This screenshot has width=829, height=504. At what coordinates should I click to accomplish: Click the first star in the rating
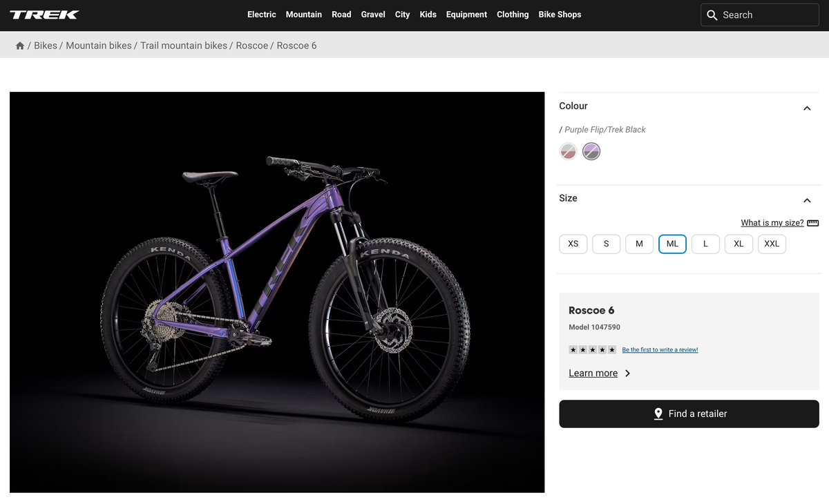tap(573, 349)
